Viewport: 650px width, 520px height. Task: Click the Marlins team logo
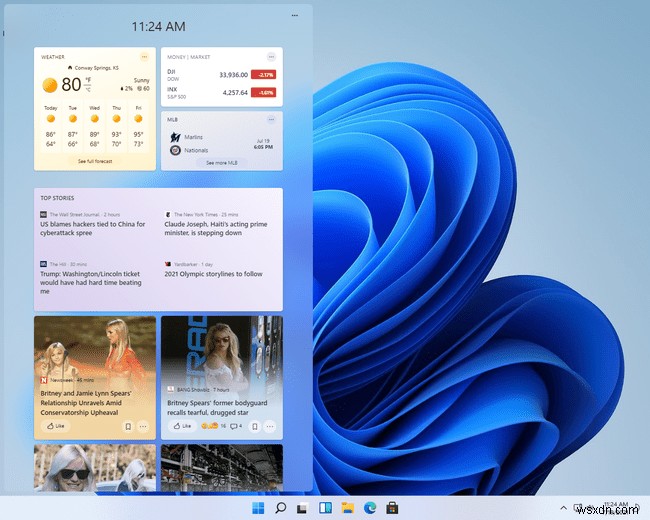(175, 137)
